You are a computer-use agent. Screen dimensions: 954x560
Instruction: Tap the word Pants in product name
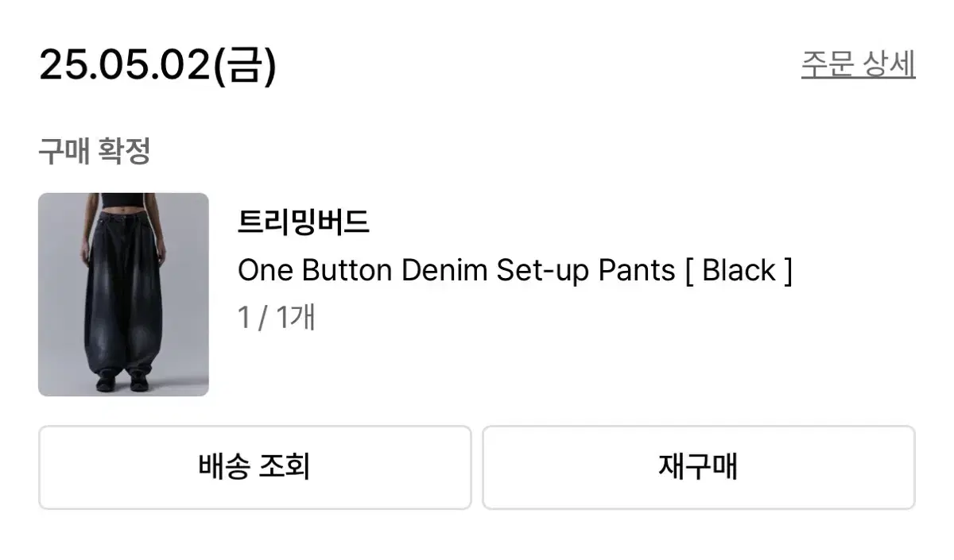coord(637,271)
